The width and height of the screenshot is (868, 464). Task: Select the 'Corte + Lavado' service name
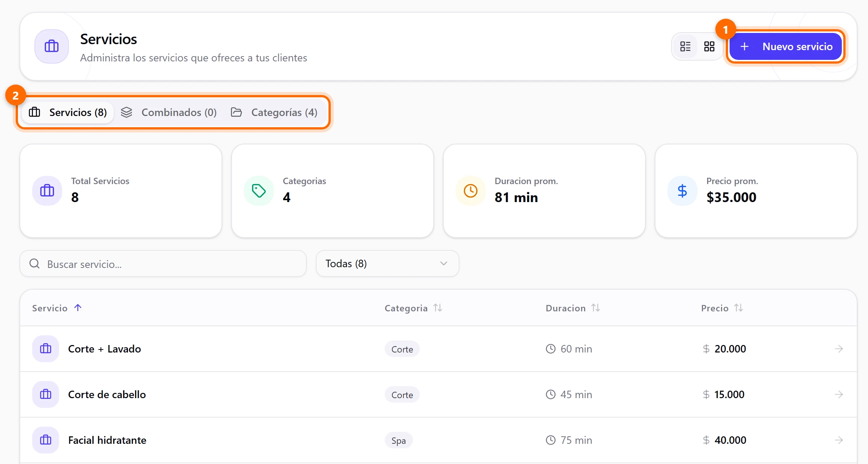[104, 349]
